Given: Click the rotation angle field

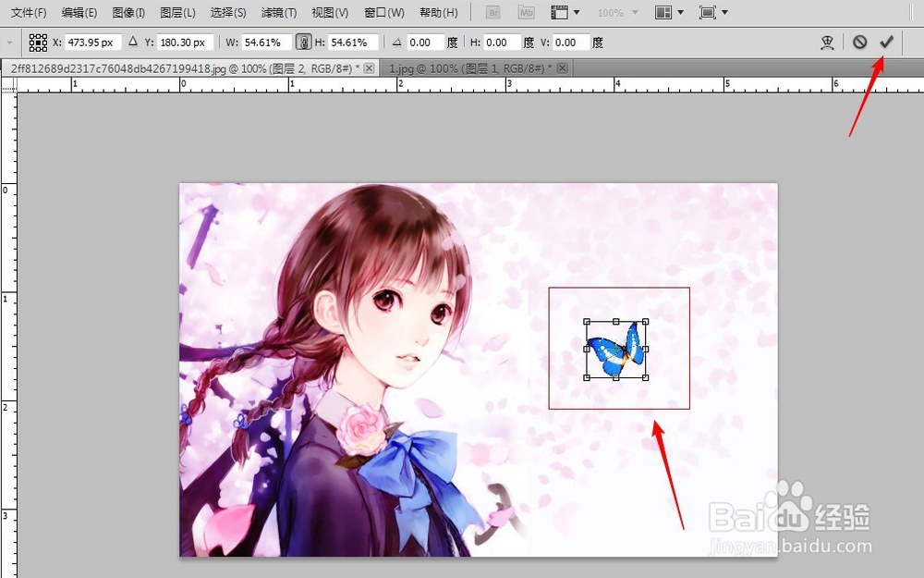Looking at the screenshot, I should 424,43.
